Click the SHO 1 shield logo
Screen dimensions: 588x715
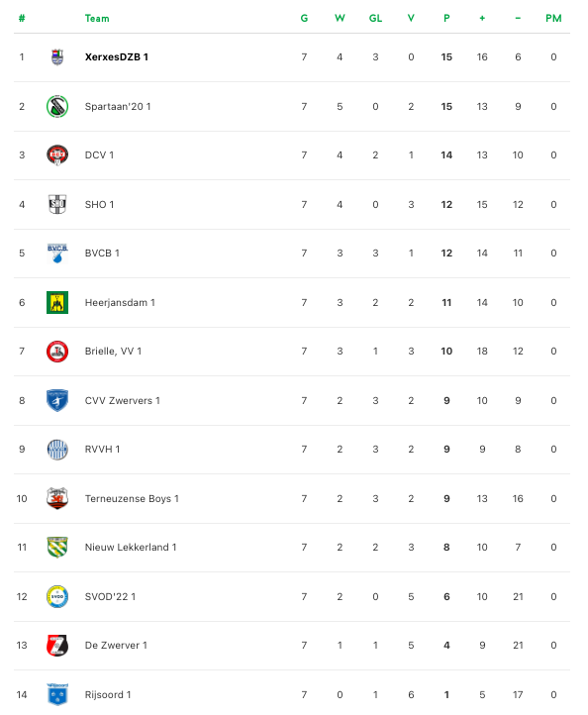[x=57, y=204]
